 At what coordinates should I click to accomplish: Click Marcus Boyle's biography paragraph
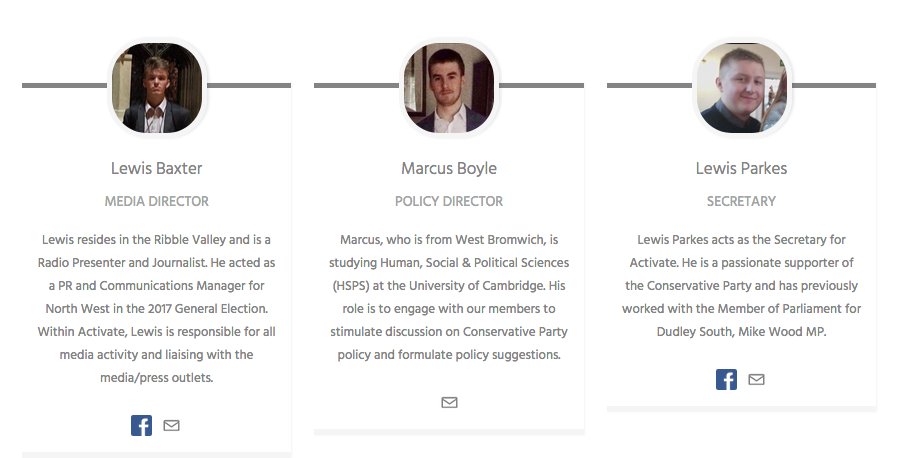pos(449,297)
